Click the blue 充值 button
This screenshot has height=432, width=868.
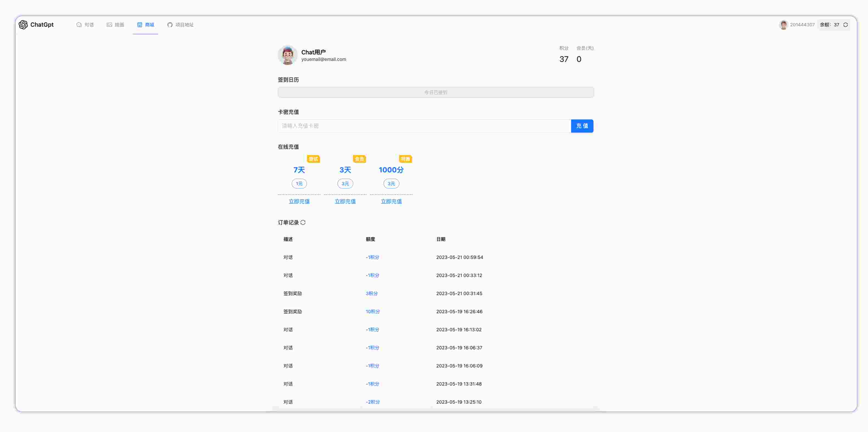point(582,126)
